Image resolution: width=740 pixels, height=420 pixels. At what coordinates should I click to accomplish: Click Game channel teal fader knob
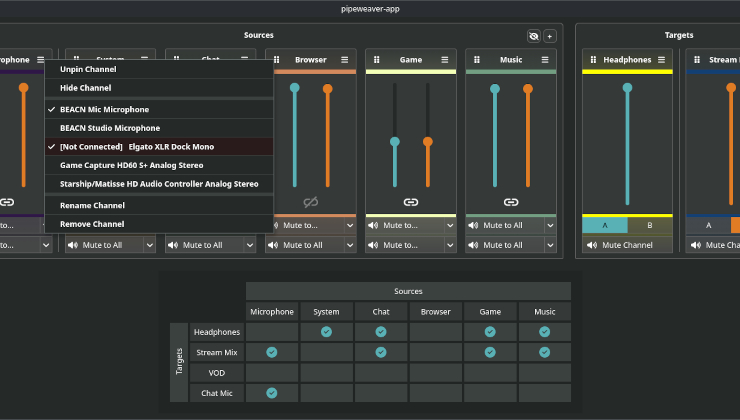395,142
